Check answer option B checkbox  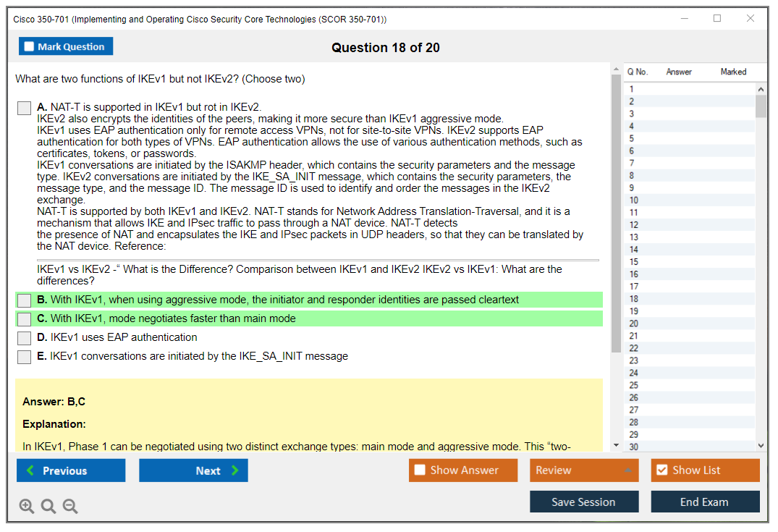[25, 300]
